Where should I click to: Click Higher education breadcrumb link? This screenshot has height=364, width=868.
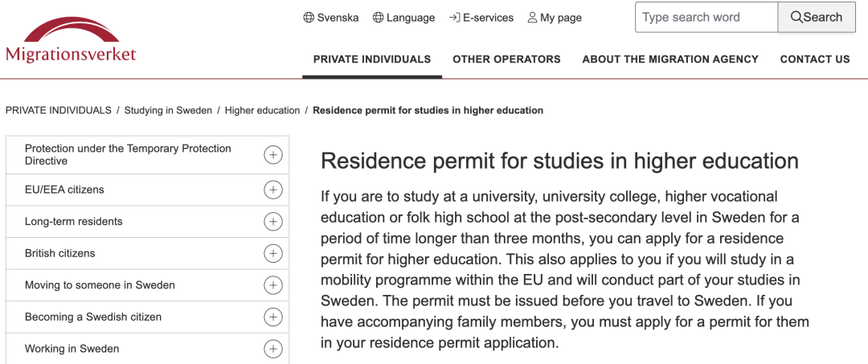pos(262,110)
